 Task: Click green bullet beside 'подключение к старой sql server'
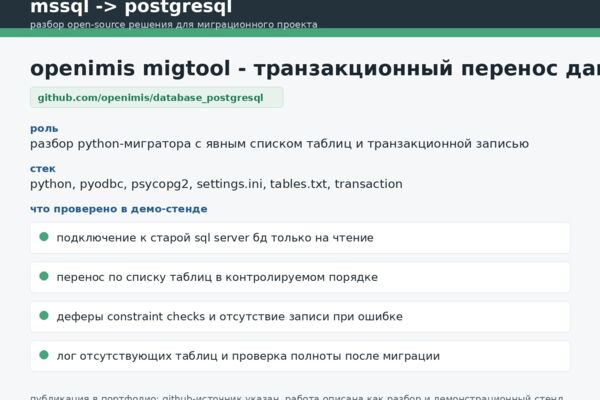[44, 237]
